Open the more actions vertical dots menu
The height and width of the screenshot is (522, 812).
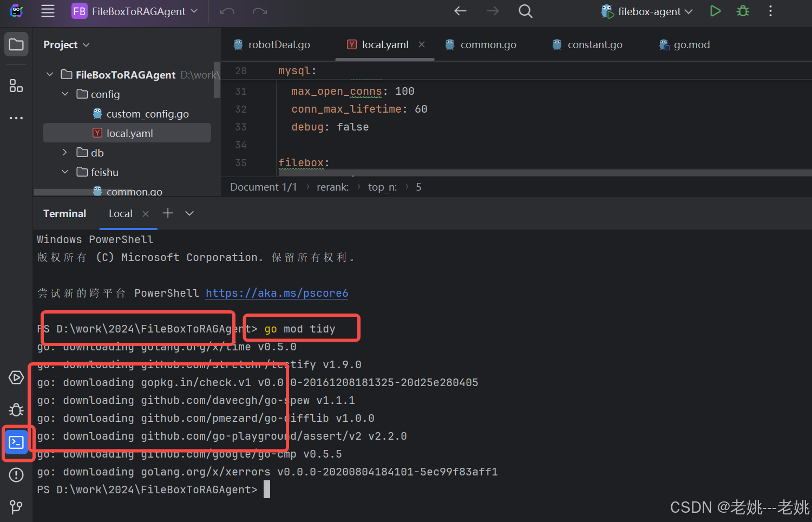tap(770, 11)
